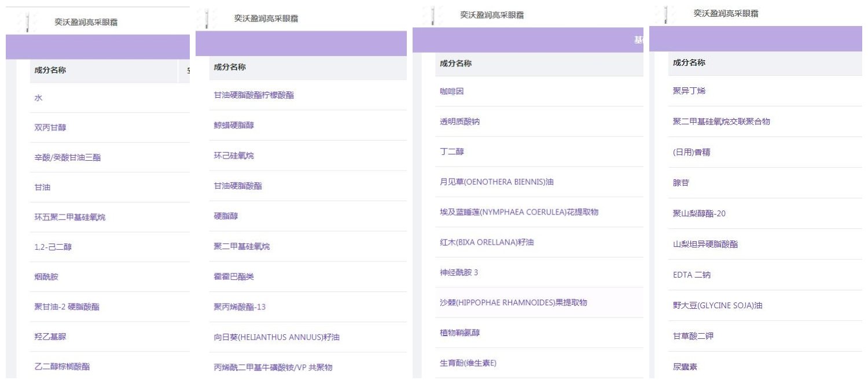
Task: Open the (日用)香精 ingredient entry
Action: tap(692, 153)
